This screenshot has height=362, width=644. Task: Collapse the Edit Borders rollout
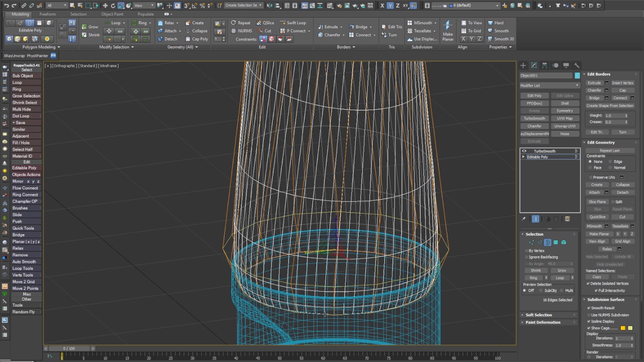pos(599,74)
